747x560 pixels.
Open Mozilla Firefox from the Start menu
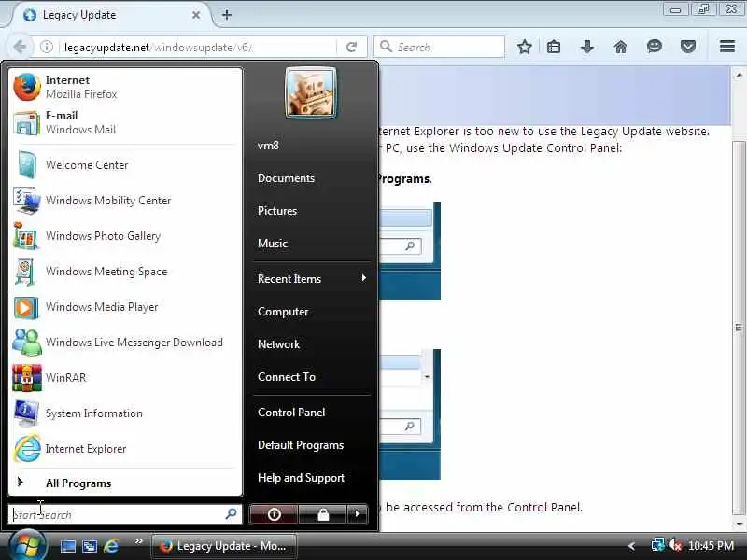(125, 87)
